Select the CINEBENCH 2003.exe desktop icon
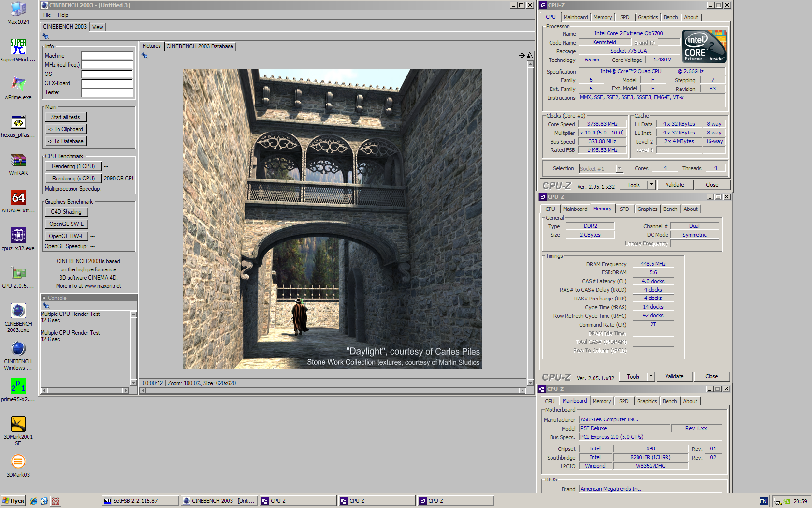The width and height of the screenshot is (812, 508). pos(18,317)
